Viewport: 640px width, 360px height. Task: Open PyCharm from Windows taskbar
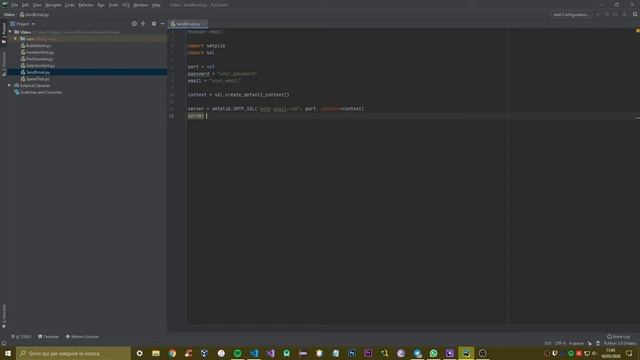click(466, 353)
